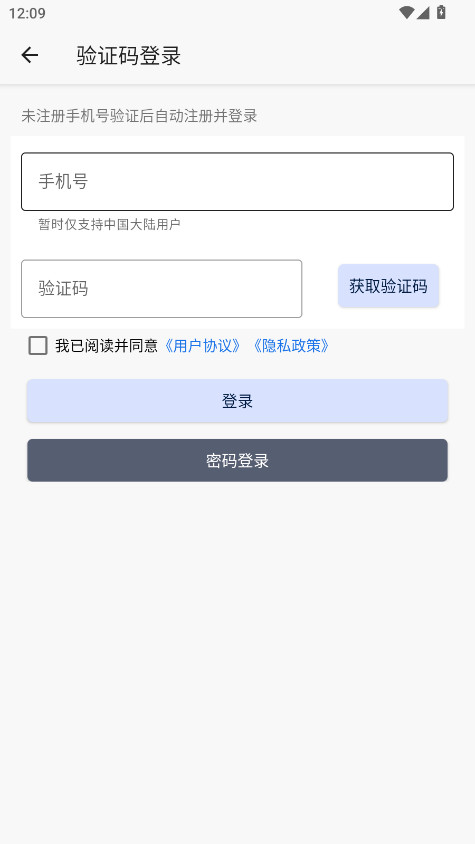Tap the 暂时仅支持中国大陆用户 helper text
The width and height of the screenshot is (475, 844).
[x=109, y=224]
